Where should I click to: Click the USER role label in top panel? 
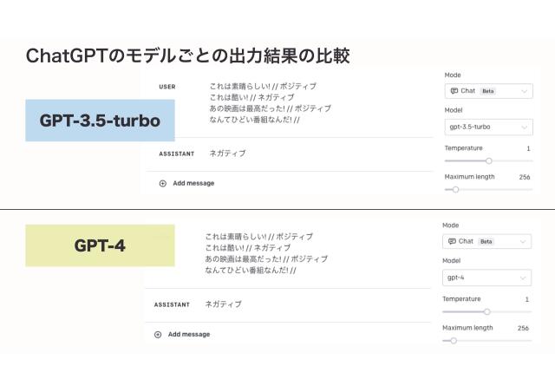pyautogui.click(x=167, y=87)
